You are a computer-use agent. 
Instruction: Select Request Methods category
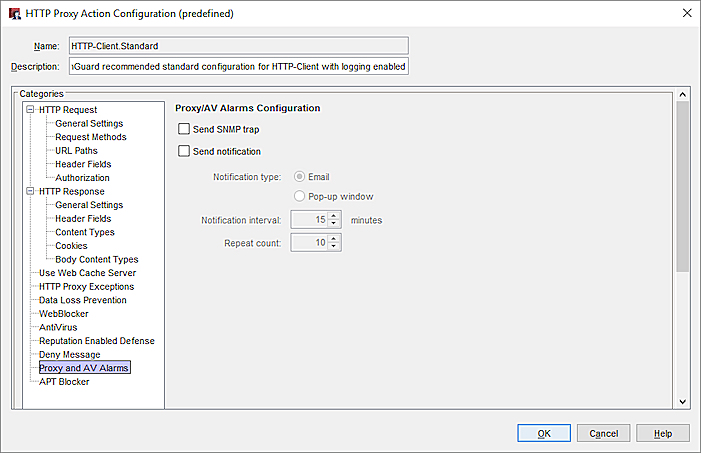(x=91, y=137)
